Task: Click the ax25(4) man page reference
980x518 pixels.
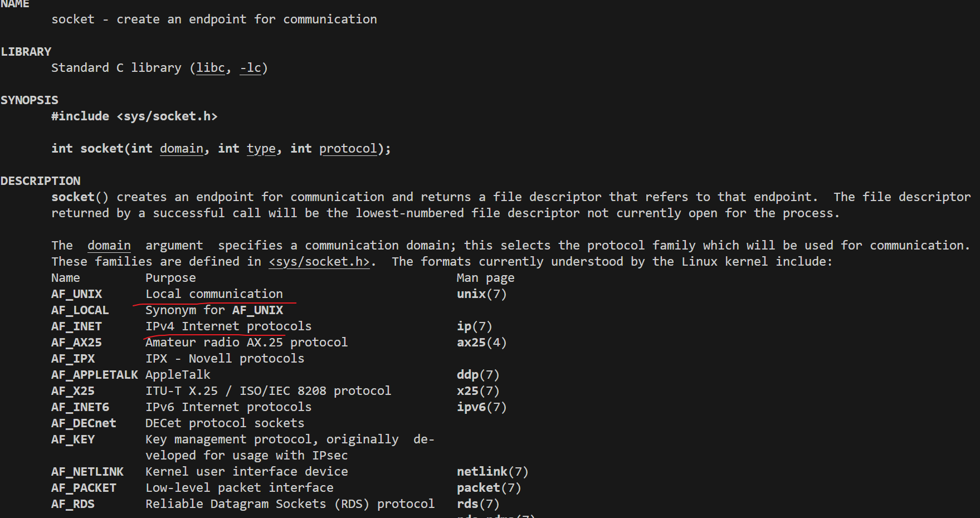Action: (482, 343)
